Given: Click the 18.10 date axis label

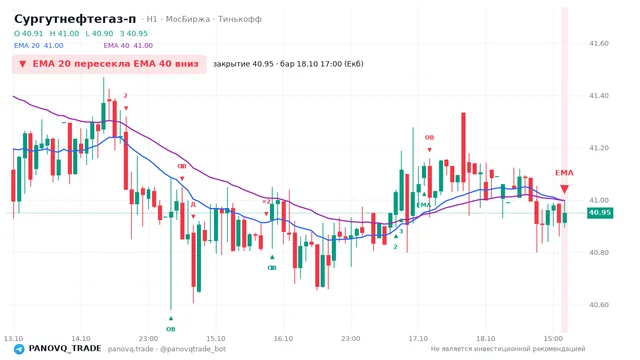Looking at the screenshot, I should (486, 339).
